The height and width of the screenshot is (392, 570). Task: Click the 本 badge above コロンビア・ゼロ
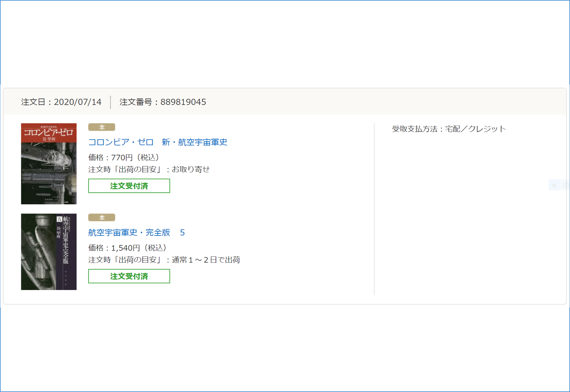102,127
